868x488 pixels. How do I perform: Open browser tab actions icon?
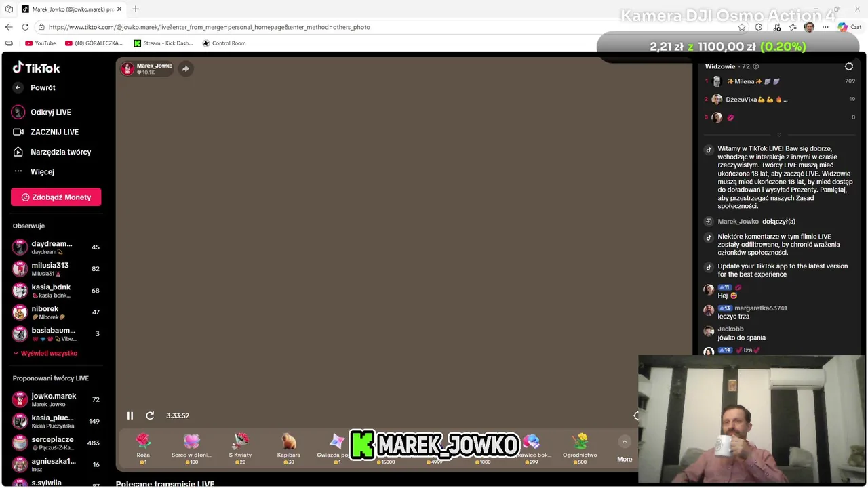click(x=9, y=9)
